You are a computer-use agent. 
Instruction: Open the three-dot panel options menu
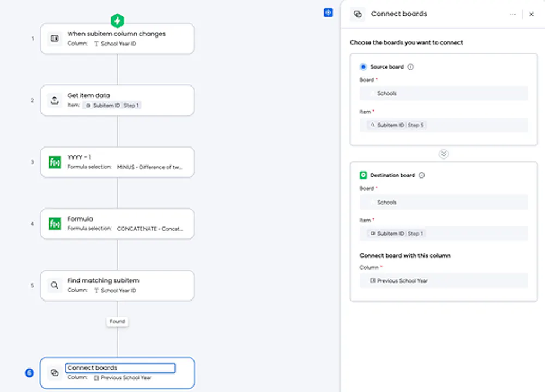(513, 15)
